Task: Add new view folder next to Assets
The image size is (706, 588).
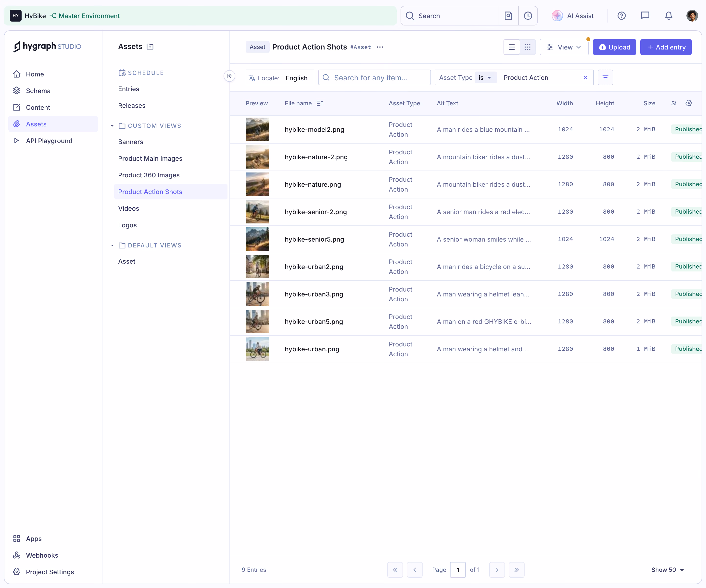Action: point(150,47)
